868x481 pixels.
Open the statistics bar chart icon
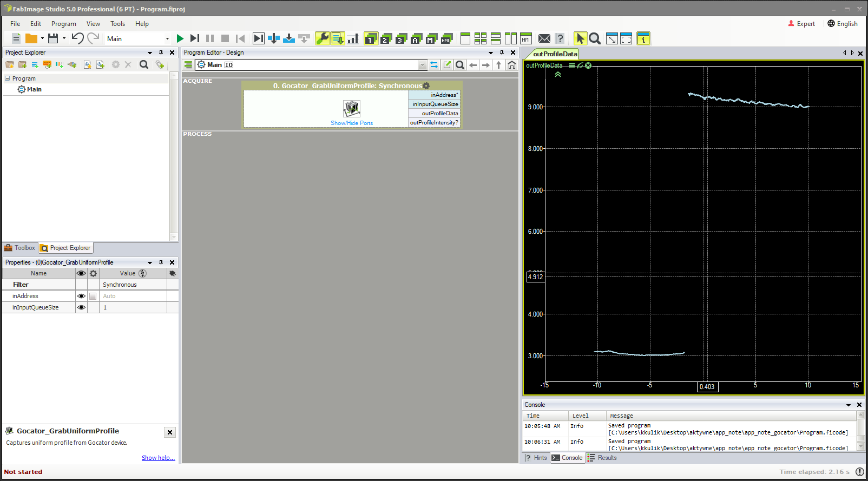click(353, 38)
